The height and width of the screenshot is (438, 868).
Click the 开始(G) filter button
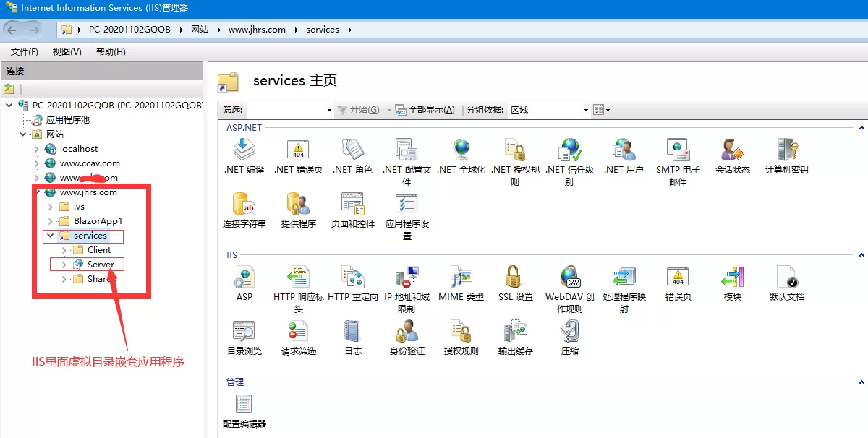pos(359,110)
